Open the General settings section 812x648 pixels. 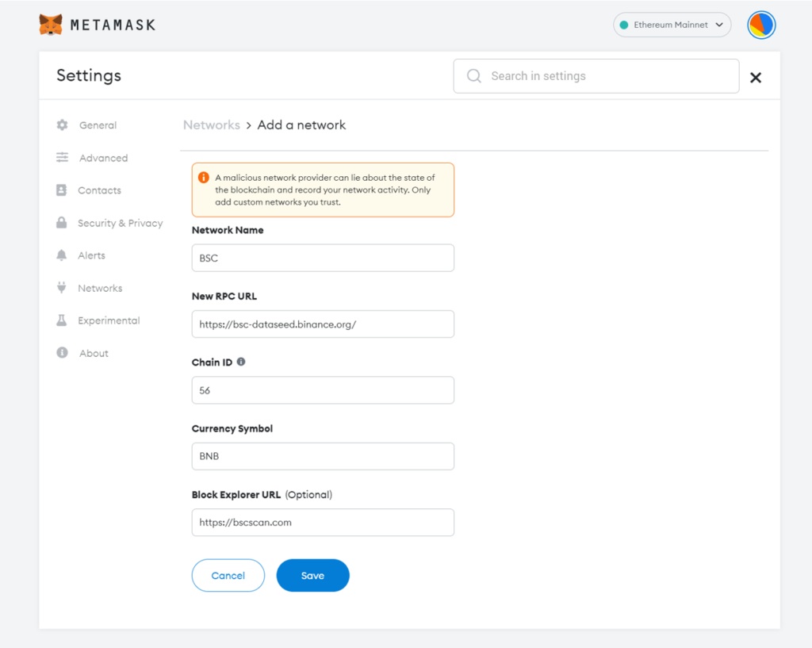point(98,125)
